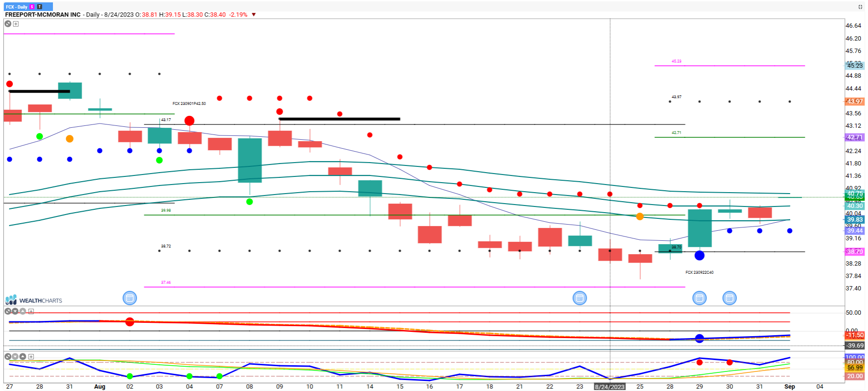Click the magenta 38.70 price axis tag
868x391 pixels.
pyautogui.click(x=855, y=251)
